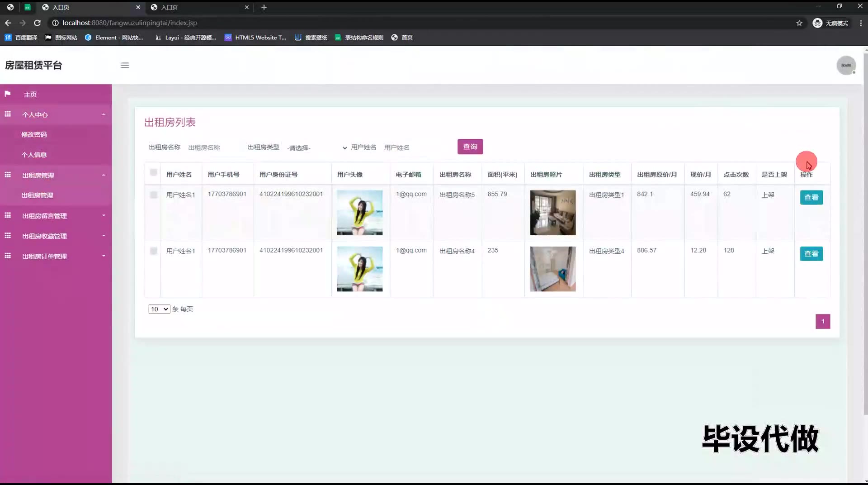
Task: Bookmark this page with the star icon
Action: tap(799, 23)
